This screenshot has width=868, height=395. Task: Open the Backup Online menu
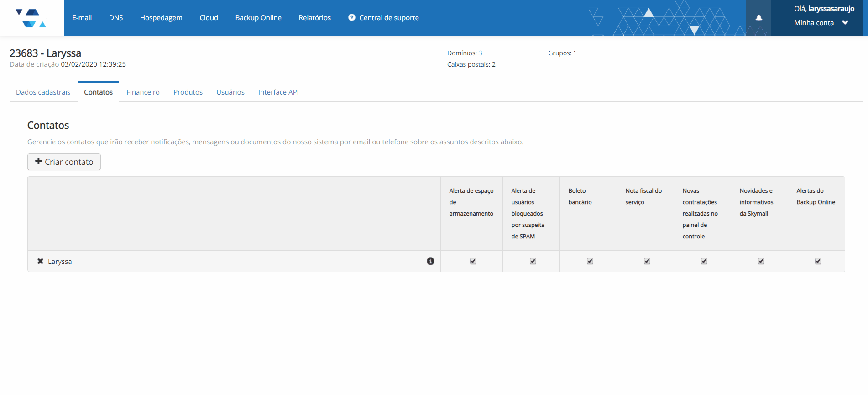pos(258,18)
